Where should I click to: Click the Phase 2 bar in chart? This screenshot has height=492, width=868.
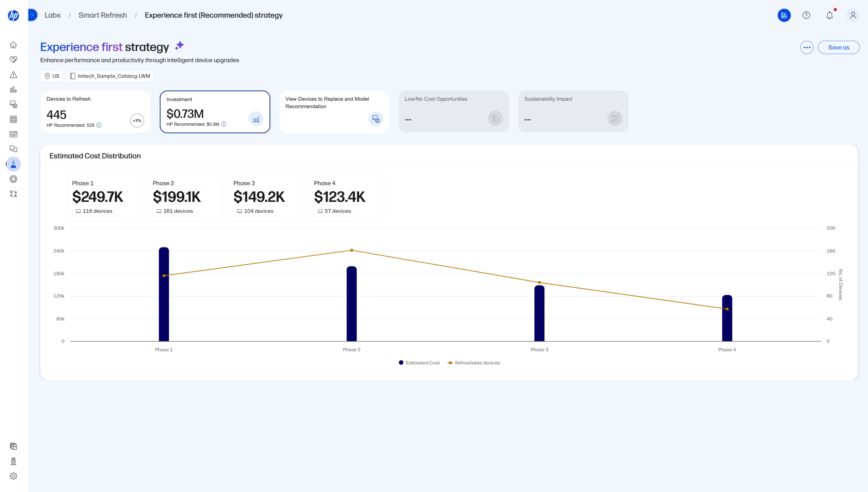click(x=352, y=304)
